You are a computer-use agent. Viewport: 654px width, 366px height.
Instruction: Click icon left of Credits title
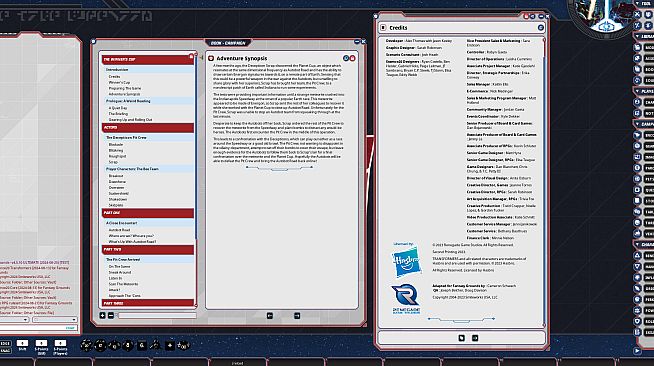click(383, 28)
